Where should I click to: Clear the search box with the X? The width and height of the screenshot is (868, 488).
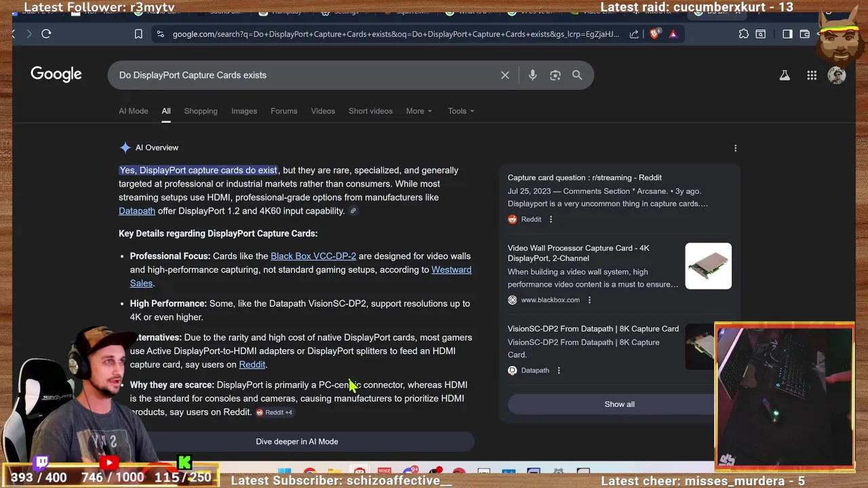[505, 75]
